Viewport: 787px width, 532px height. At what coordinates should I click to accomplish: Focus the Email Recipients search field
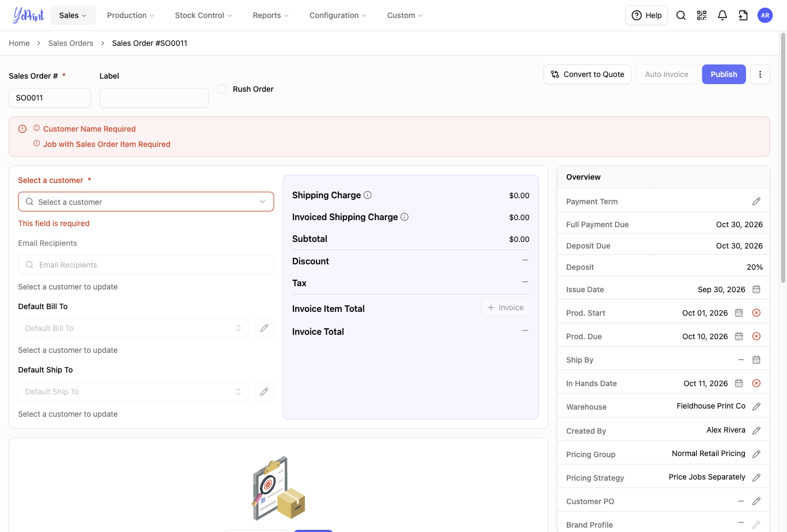(x=146, y=265)
